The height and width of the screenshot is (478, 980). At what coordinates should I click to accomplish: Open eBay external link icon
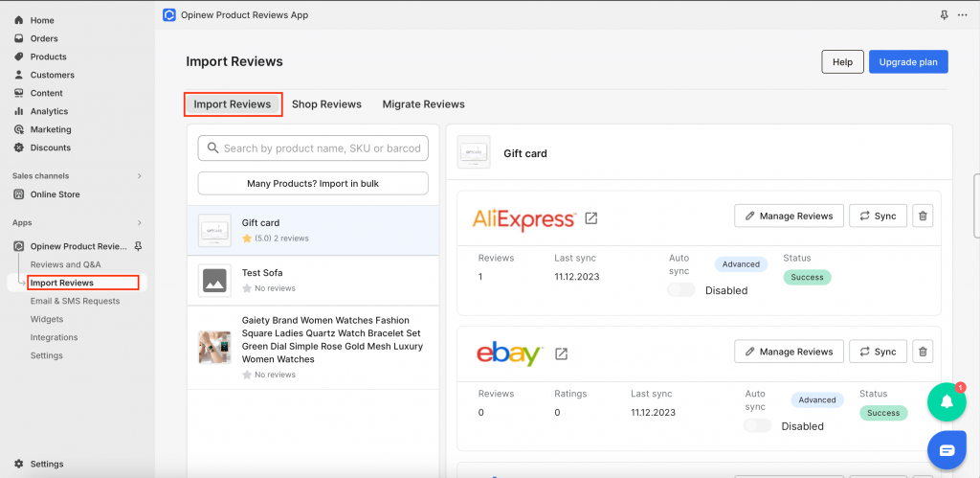pyautogui.click(x=561, y=354)
